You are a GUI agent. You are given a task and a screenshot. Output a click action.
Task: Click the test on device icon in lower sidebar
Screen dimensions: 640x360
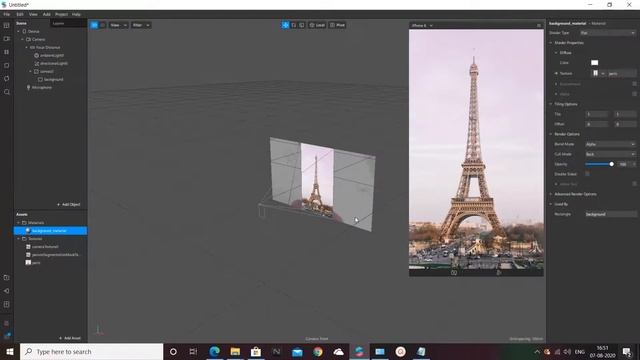[x=7, y=278]
